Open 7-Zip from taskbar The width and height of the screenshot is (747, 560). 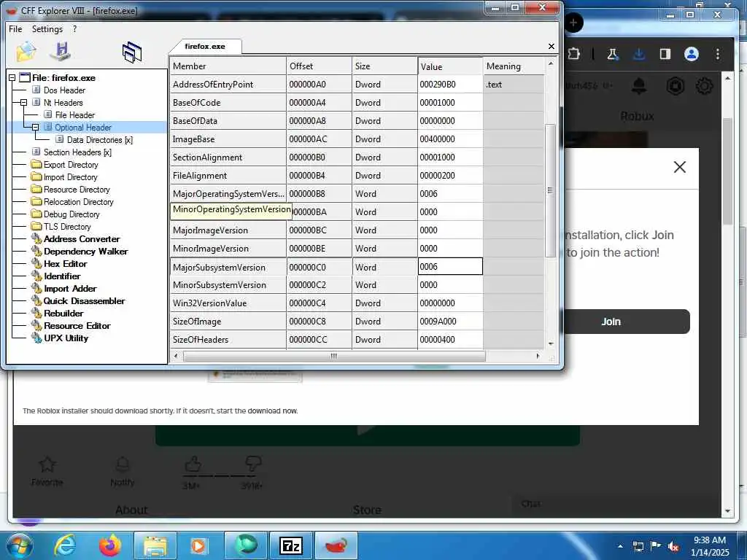point(290,545)
